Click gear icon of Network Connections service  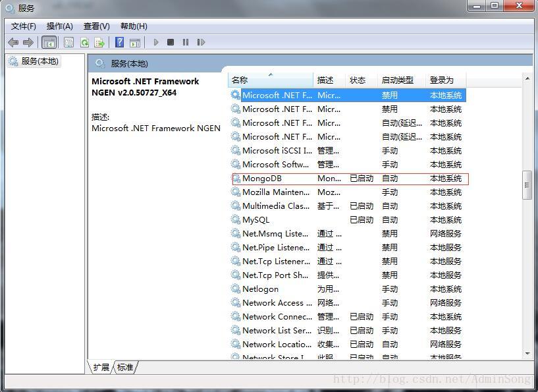point(236,316)
